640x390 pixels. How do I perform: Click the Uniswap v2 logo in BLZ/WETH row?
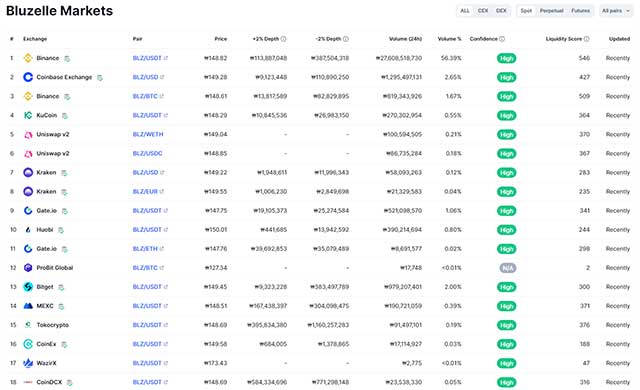[28, 135]
